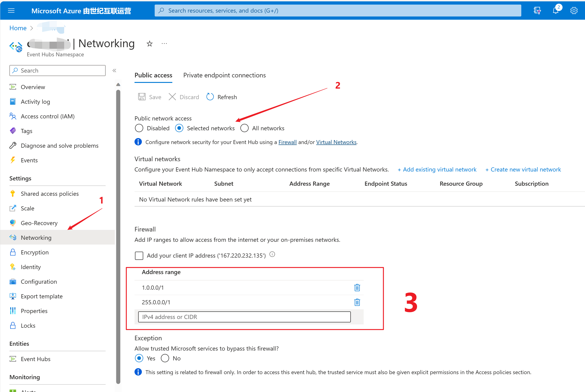The height and width of the screenshot is (392, 585).
Task: Show client IP address info tooltip icon
Action: 272,254
